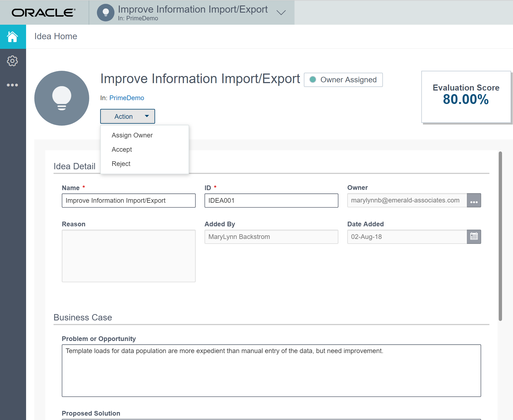Expand the header idea switcher chevron
This screenshot has height=420, width=513.
281,13
